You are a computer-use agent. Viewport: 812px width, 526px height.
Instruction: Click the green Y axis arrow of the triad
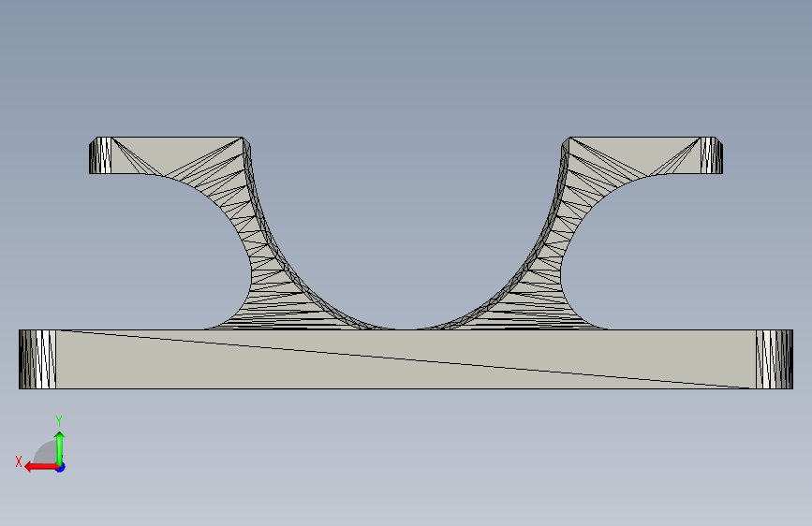[60, 448]
